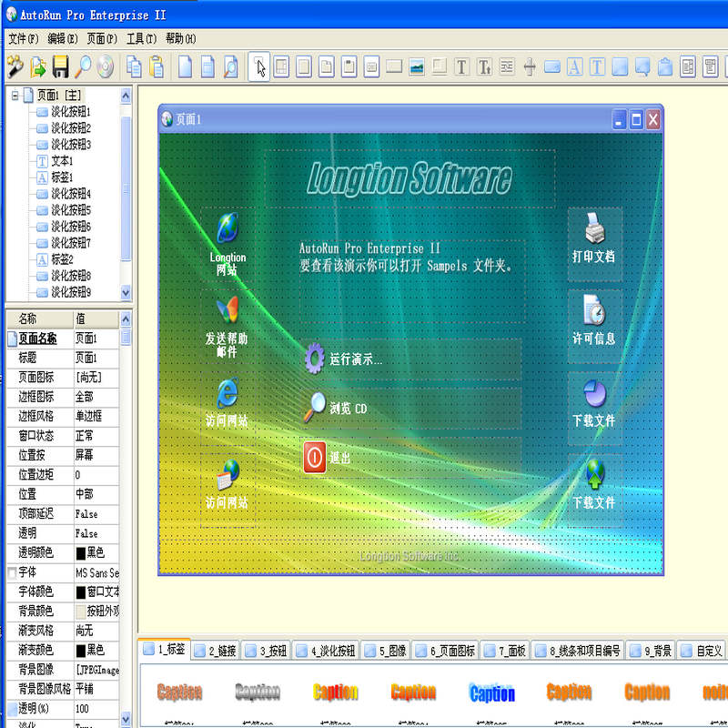Image resolution: width=728 pixels, height=728 pixels.
Task: Collapse the 页面1 [主] tree node
Action: click(x=15, y=96)
